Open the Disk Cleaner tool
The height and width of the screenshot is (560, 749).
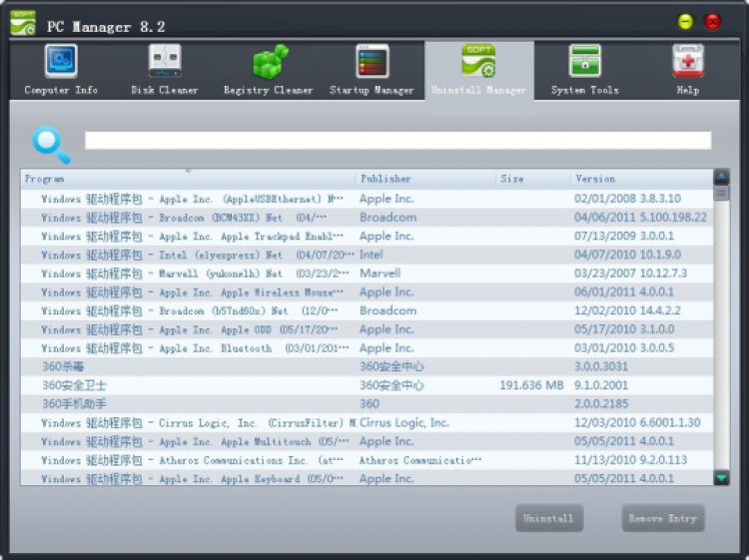[165, 70]
